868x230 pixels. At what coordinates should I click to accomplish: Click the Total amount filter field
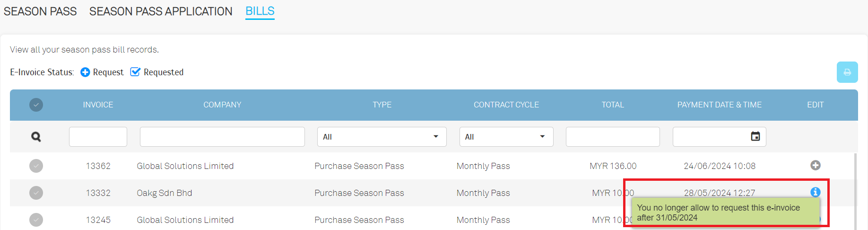point(613,137)
